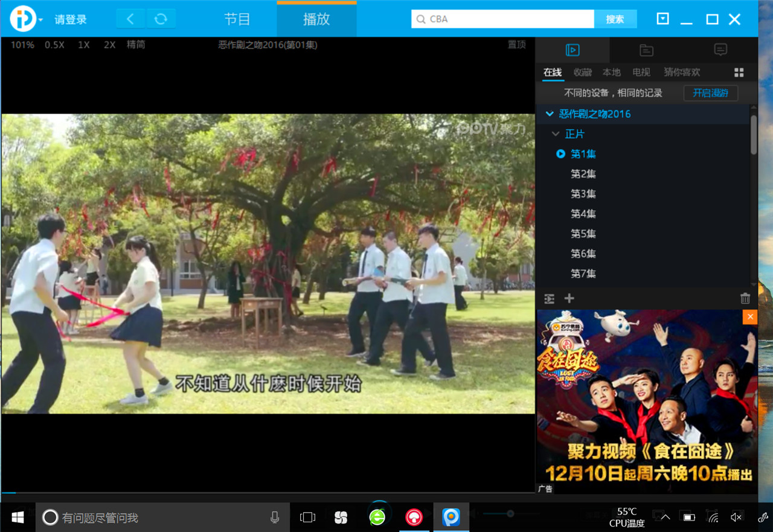Refresh using the circular arrows button

[161, 19]
